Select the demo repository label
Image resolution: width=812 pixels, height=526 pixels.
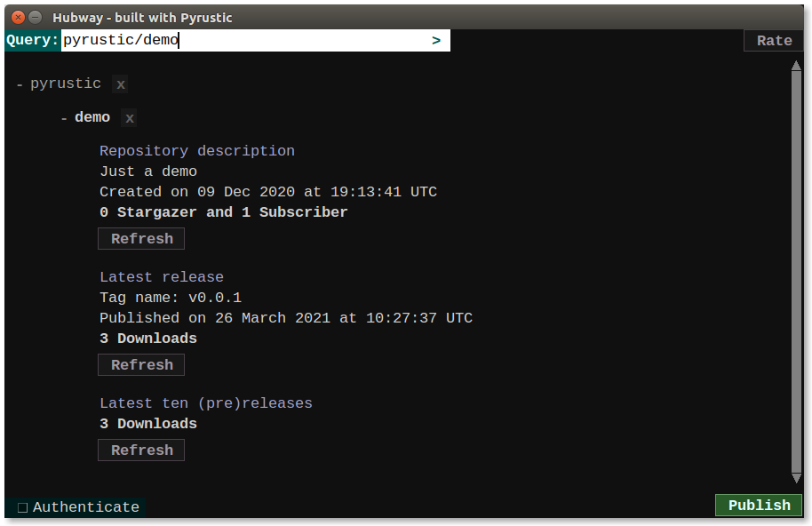(x=92, y=118)
